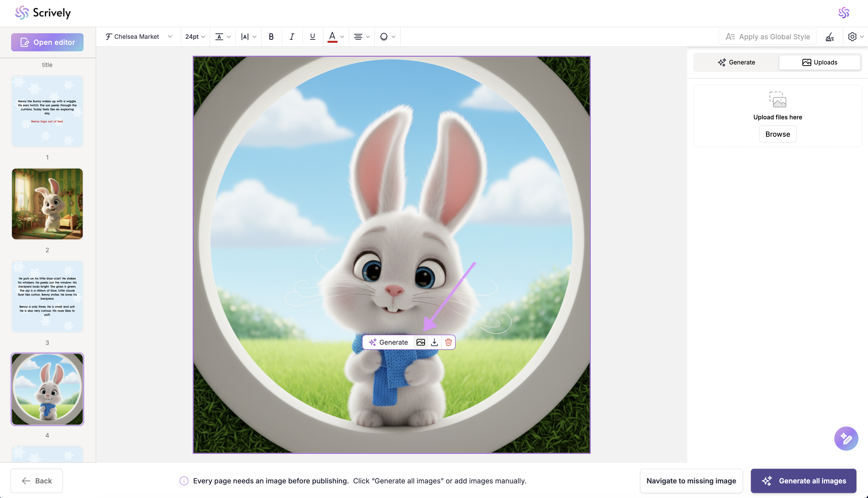Open the Chelsea Market font dropdown
Image resolution: width=868 pixels, height=498 pixels.
click(x=138, y=37)
